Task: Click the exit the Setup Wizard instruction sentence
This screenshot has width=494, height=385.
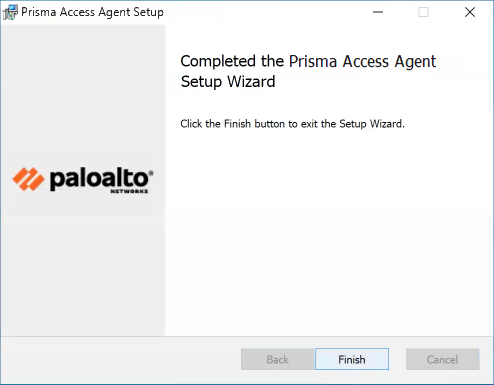Action: point(292,124)
